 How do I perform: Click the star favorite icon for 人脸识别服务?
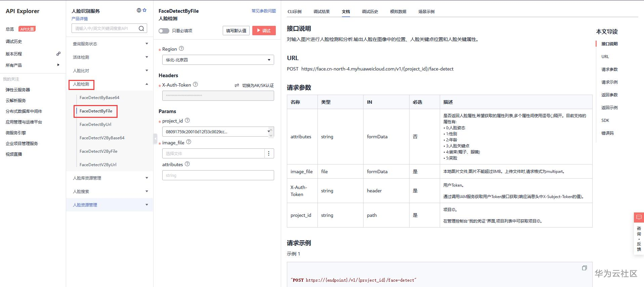(x=144, y=10)
